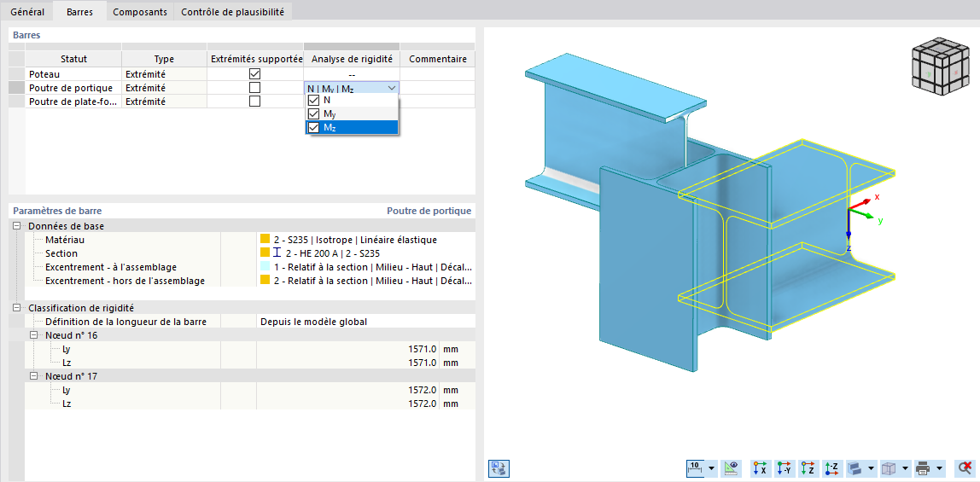Screen dimensions: 980x482
Task: Click the Statut column header
Action: coord(73,59)
